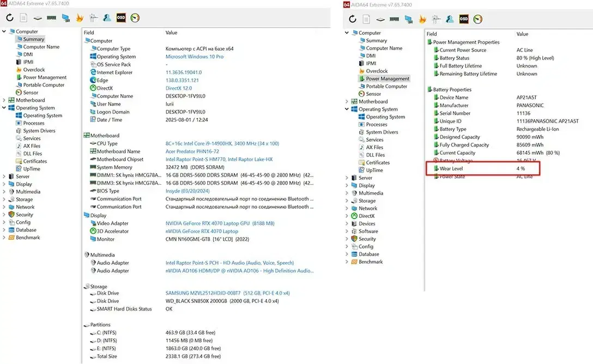This screenshot has width=593, height=364.
Task: Collapse Operating System node in left window tree
Action: (4, 108)
